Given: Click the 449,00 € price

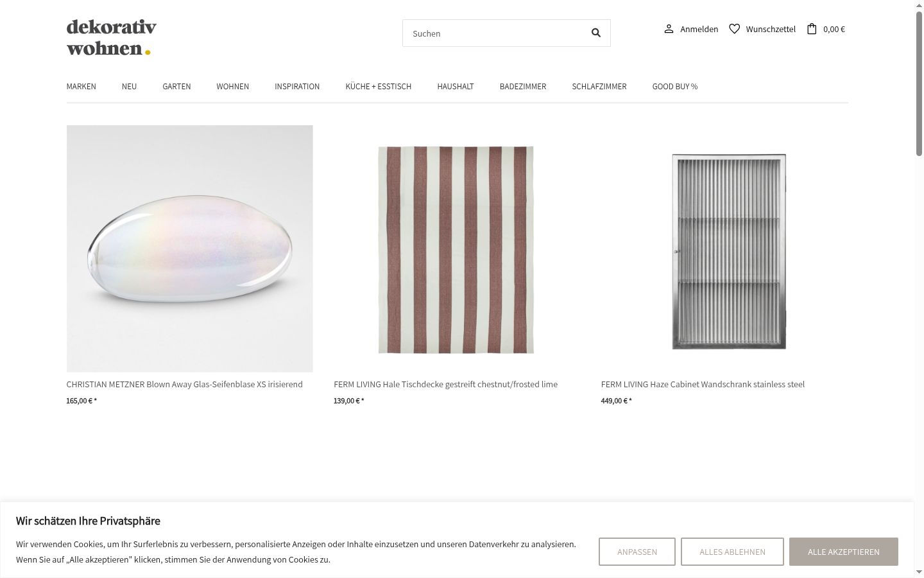Looking at the screenshot, I should pos(616,401).
